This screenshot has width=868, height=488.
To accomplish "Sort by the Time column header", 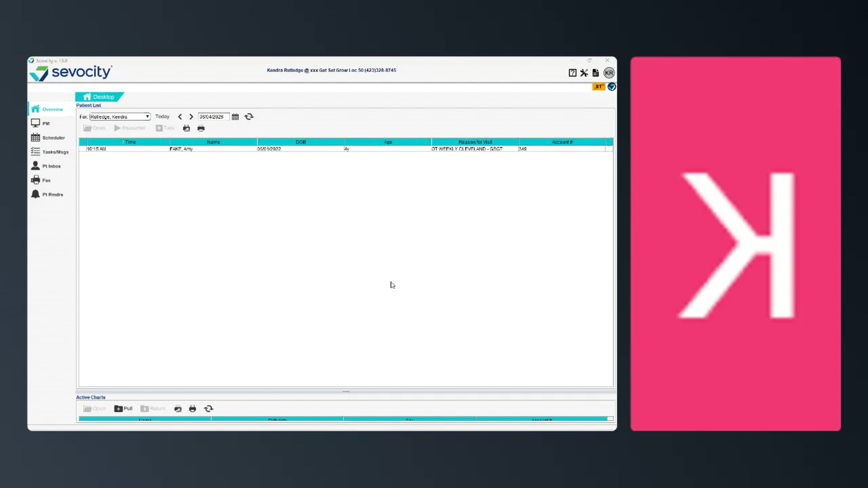I will point(128,142).
